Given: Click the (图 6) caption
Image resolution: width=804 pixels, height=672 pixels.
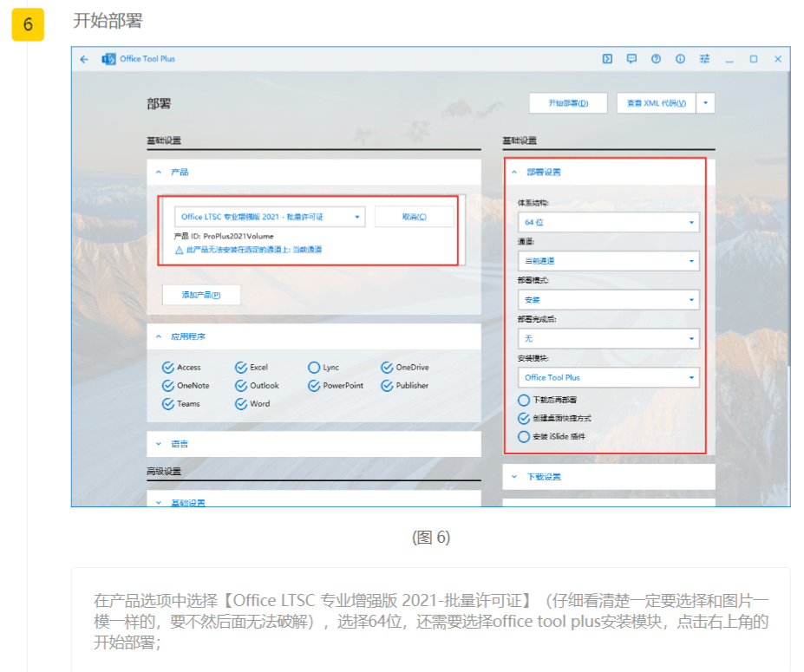Looking at the screenshot, I should click(431, 538).
